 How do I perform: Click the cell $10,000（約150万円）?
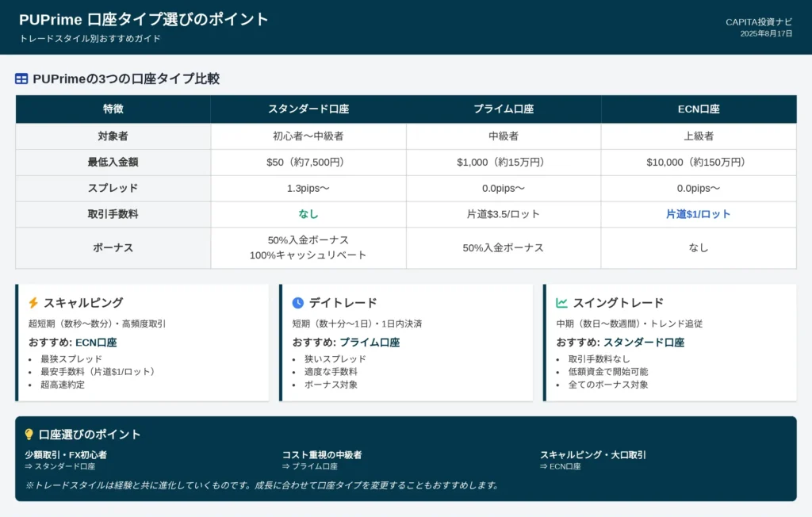(699, 162)
